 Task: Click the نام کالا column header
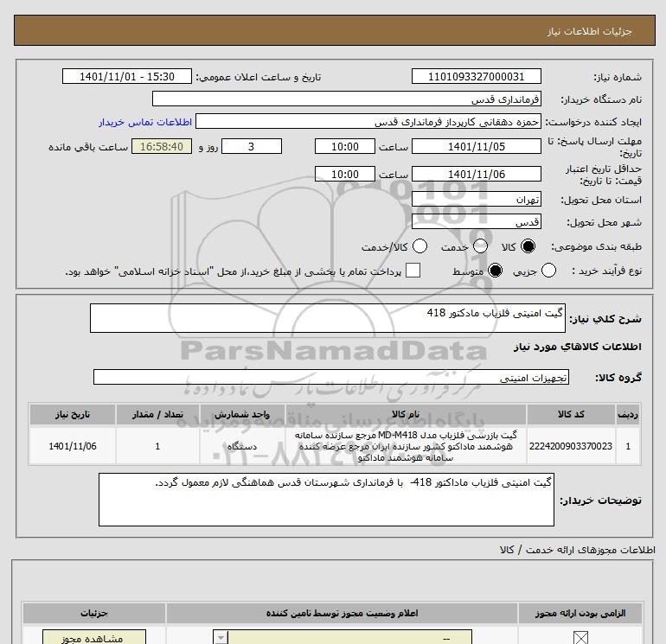point(406,414)
